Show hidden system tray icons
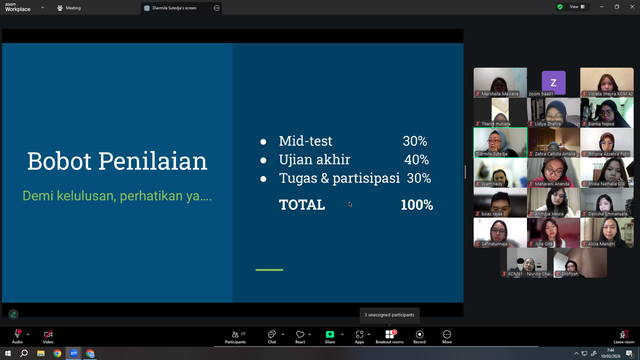This screenshot has height=360, width=640. 576,353
